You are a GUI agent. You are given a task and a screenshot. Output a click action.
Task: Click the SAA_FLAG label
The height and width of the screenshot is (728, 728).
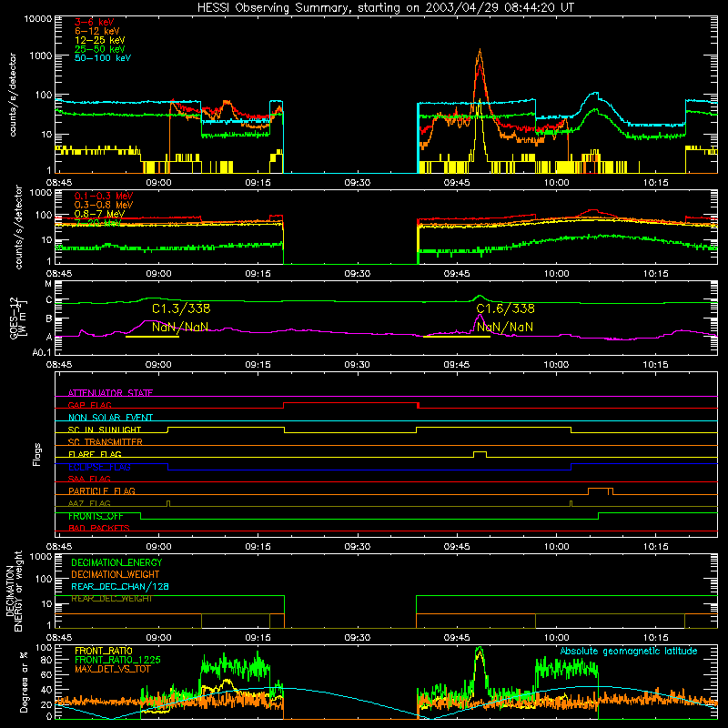pos(89,479)
